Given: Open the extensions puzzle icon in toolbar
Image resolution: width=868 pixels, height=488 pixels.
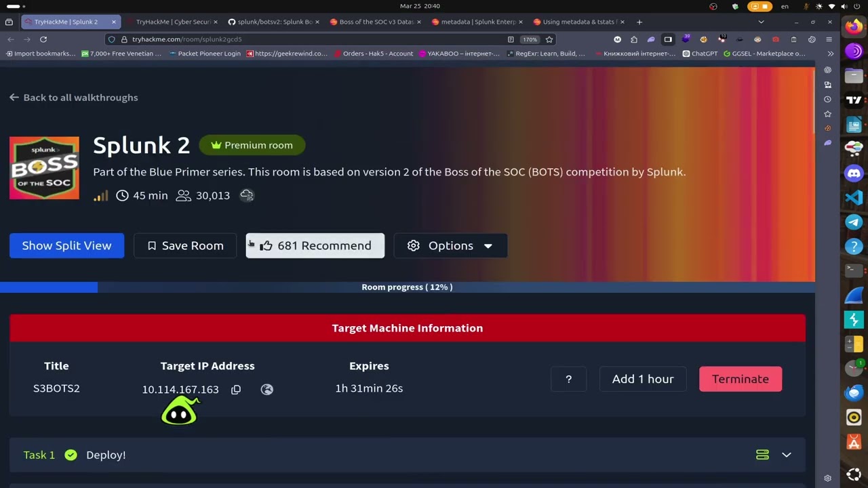Looking at the screenshot, I should [633, 39].
